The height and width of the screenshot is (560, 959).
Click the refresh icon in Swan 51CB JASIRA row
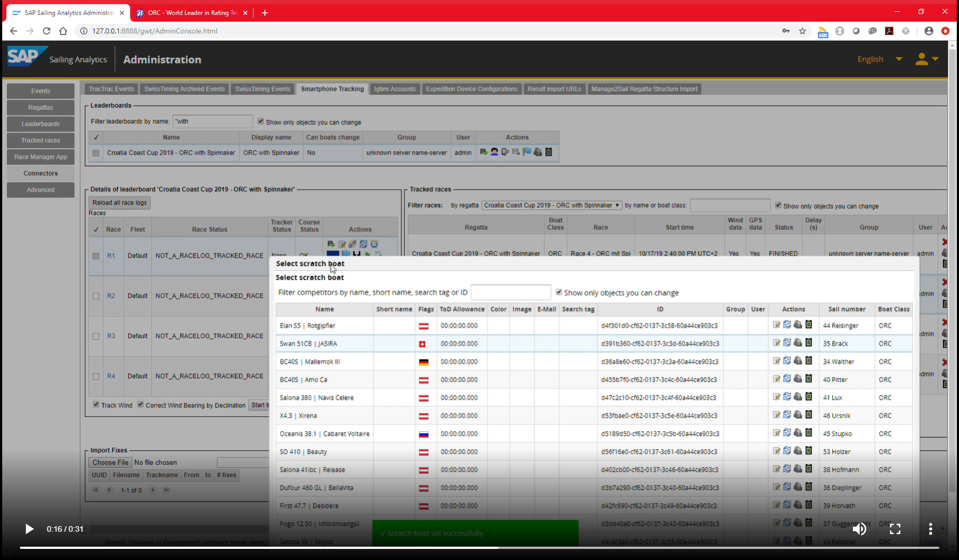[x=787, y=342]
